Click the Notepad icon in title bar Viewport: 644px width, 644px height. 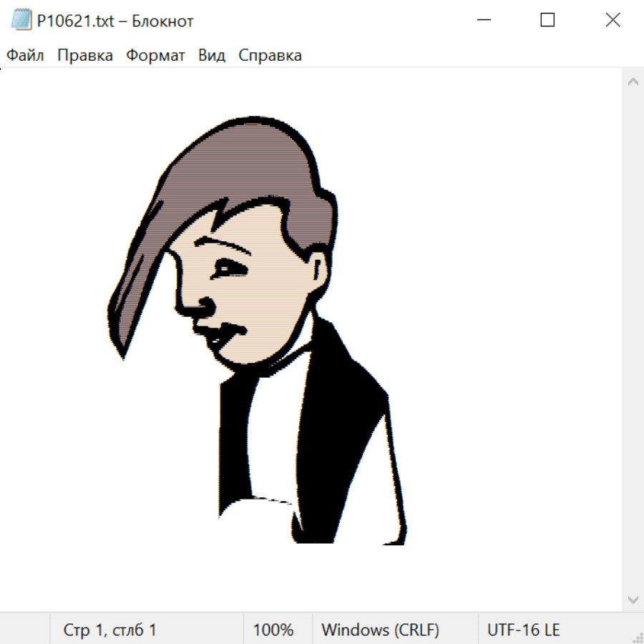tap(21, 20)
